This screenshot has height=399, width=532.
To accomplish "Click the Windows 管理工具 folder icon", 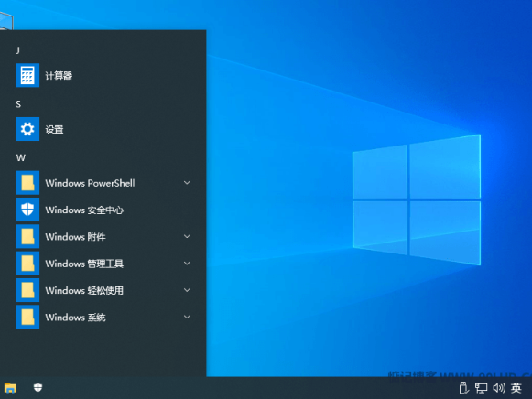I will tap(27, 264).
